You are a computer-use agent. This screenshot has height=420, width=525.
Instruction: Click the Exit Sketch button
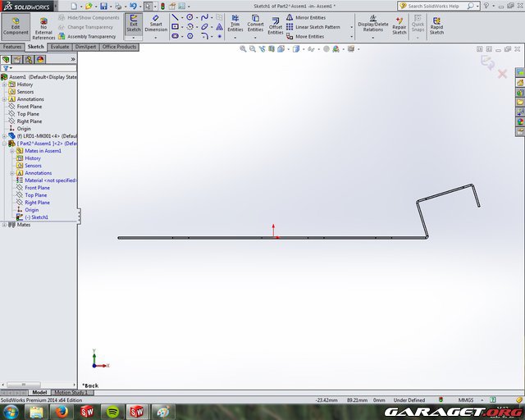(x=133, y=25)
